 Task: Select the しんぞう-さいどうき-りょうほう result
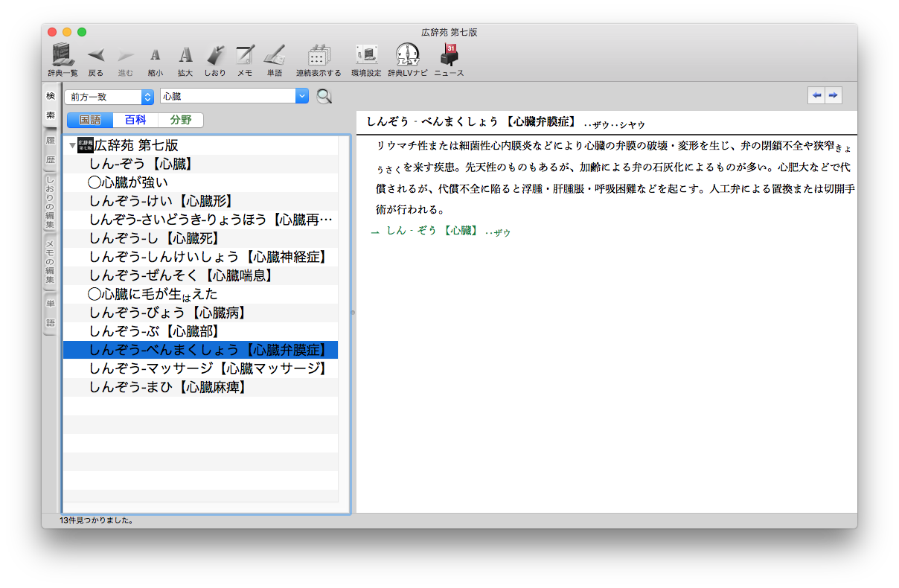[200, 220]
